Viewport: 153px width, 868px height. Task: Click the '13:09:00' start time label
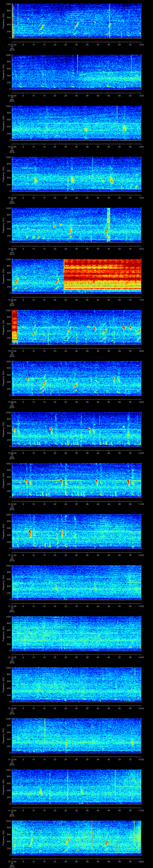click(12, 453)
